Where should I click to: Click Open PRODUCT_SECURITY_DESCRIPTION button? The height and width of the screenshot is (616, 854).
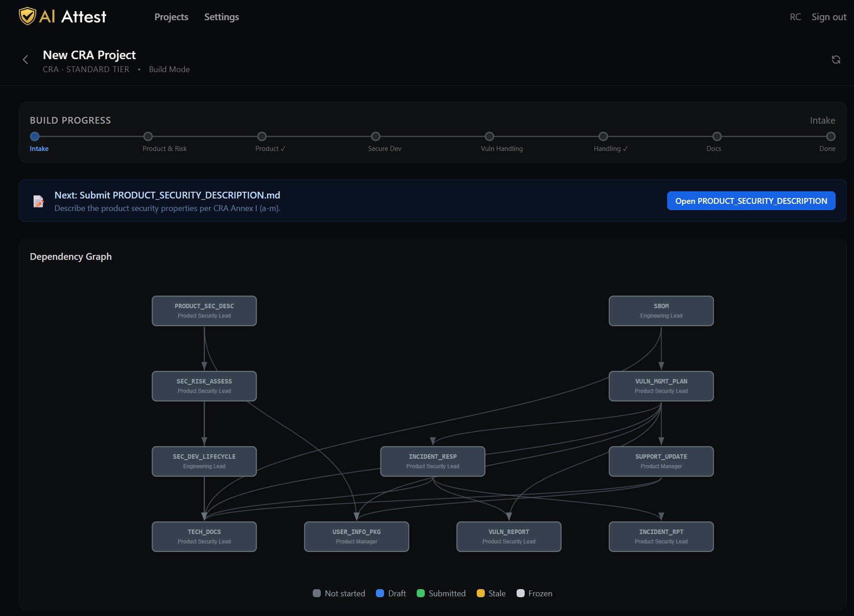click(x=751, y=201)
